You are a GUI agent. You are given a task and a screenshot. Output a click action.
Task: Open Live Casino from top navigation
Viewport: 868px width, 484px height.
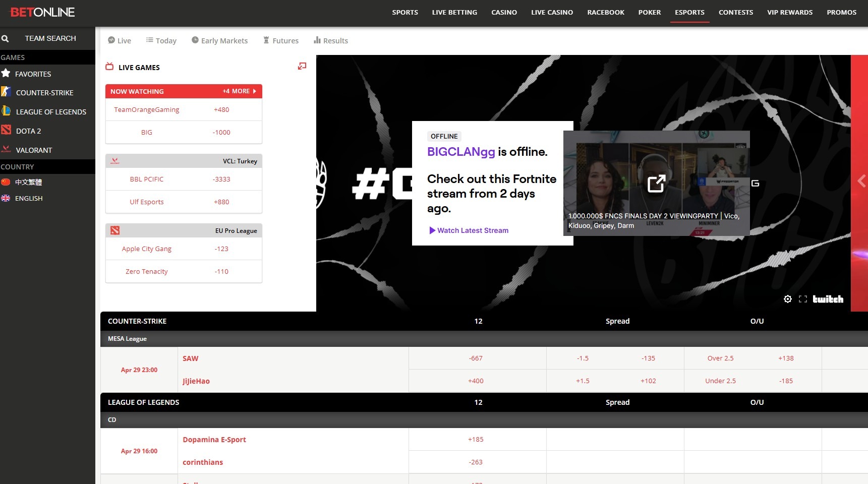tap(552, 13)
